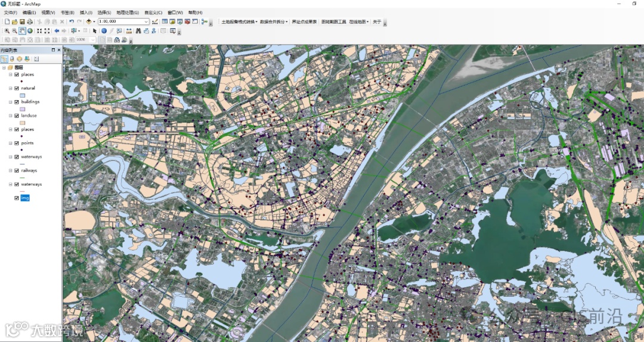List layers by source
This screenshot has width=644, height=342.
point(12,59)
